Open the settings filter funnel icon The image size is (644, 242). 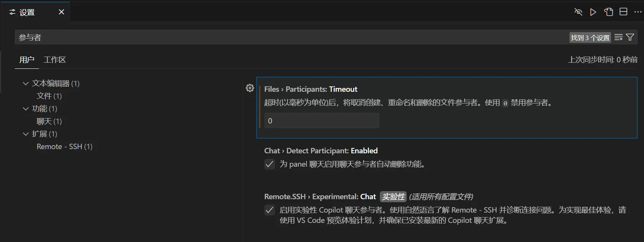coord(630,37)
